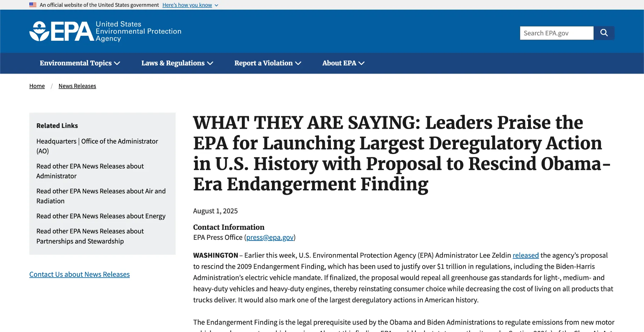The height and width of the screenshot is (332, 644).
Task: Click "An official website" banner text
Action: pos(99,5)
